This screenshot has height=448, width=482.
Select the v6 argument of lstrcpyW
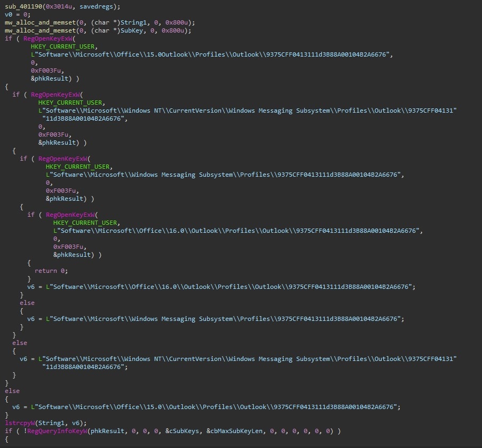[x=76, y=423]
